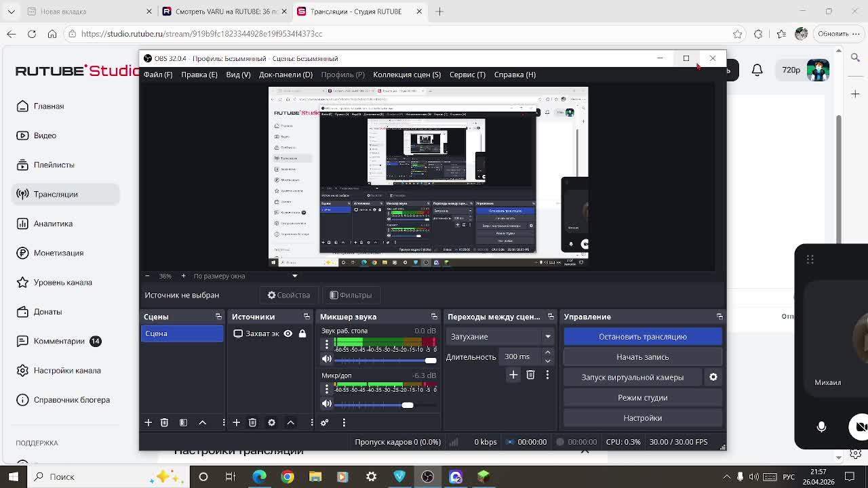The image size is (868, 488).
Task: Open Монетизация in RUTUBE Studio sidebar
Action: 58,253
